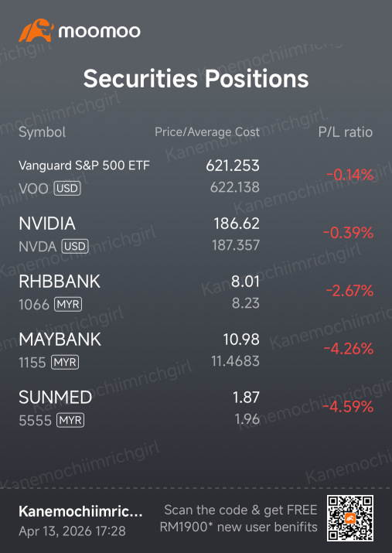Select the P/L ratio column header
392x553 pixels.
(x=346, y=132)
